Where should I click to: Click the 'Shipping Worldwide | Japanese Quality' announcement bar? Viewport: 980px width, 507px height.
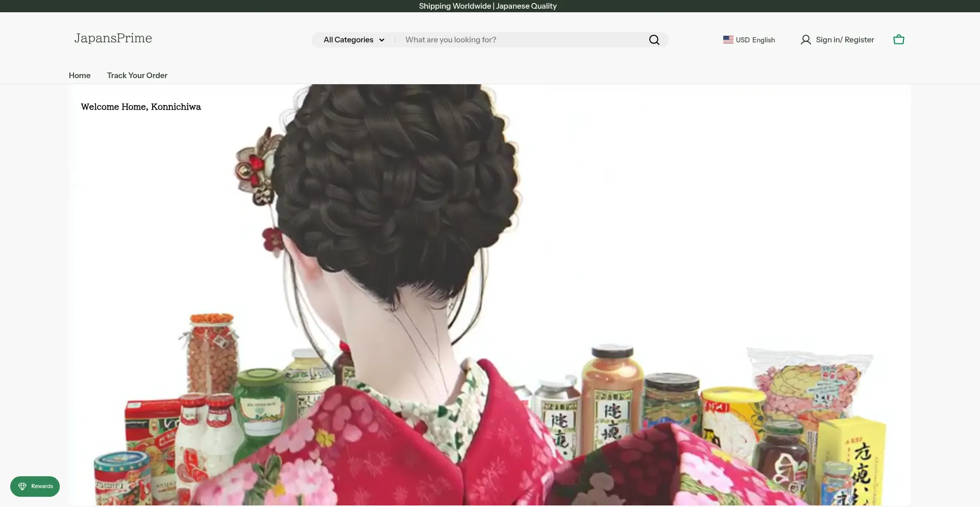tap(488, 6)
